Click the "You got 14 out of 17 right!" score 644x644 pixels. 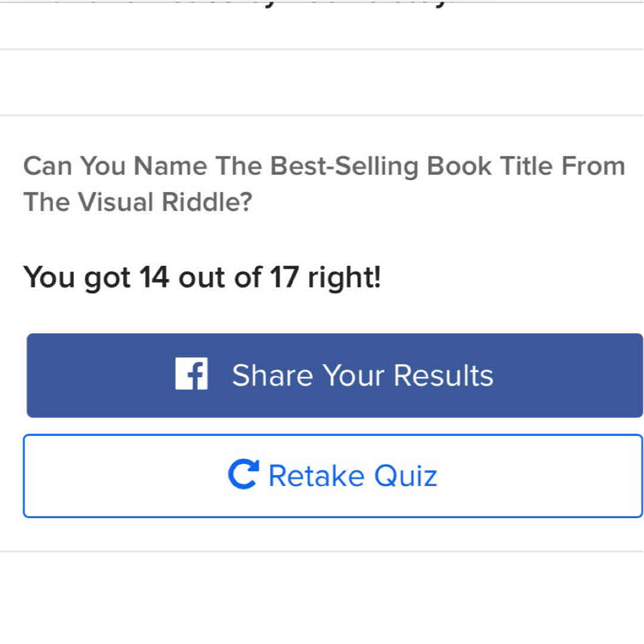point(202,277)
